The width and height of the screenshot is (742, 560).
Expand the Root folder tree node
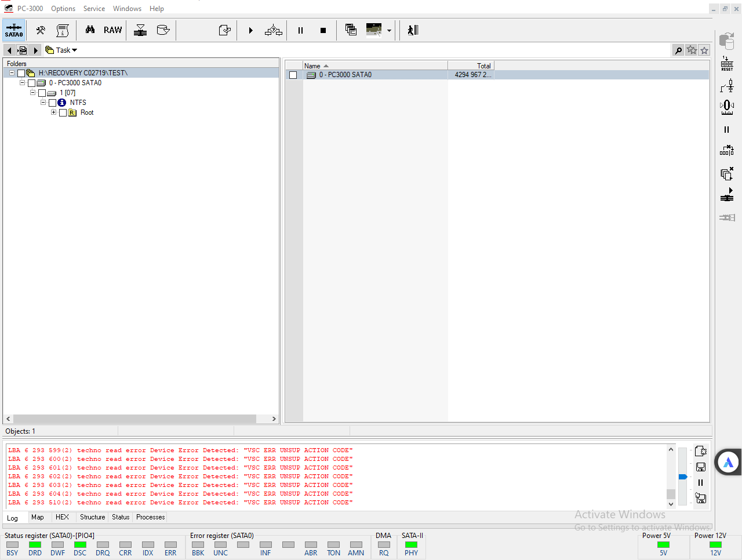pyautogui.click(x=53, y=112)
